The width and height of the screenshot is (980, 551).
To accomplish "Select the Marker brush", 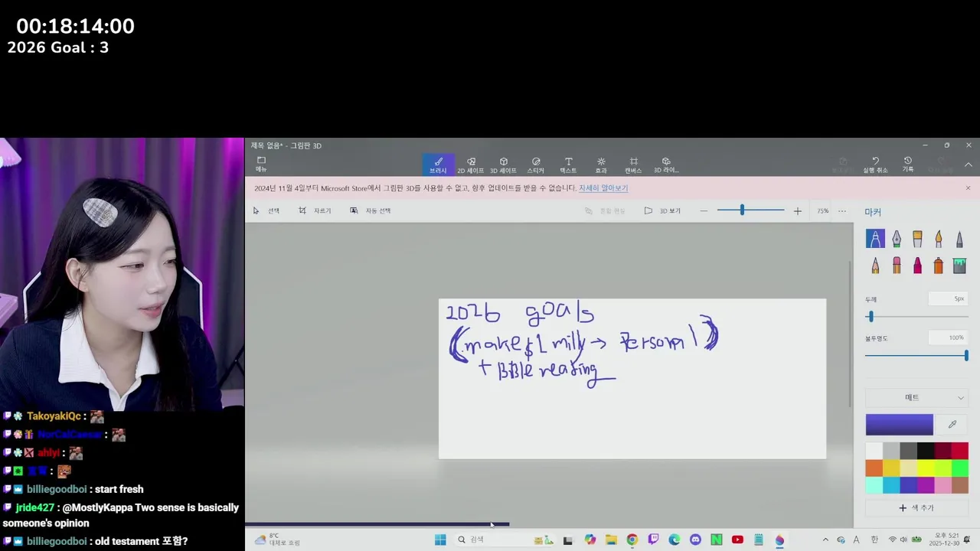I will (x=875, y=239).
